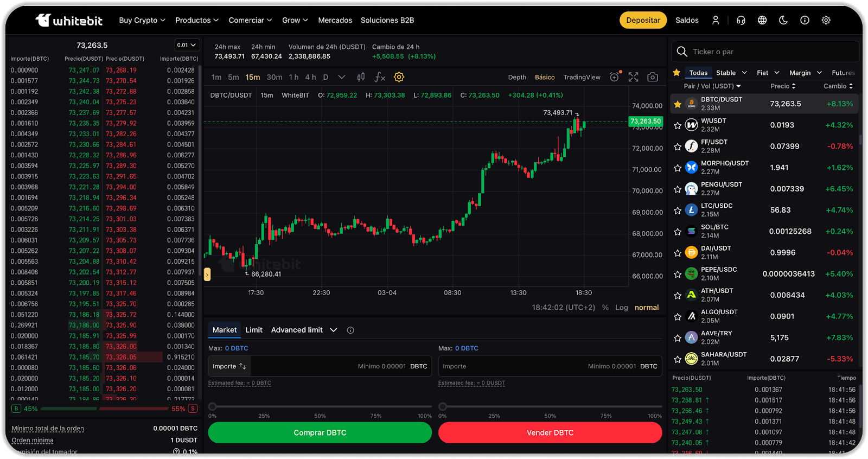Toggle dark mode moon icon
The height and width of the screenshot is (459, 868).
point(783,20)
